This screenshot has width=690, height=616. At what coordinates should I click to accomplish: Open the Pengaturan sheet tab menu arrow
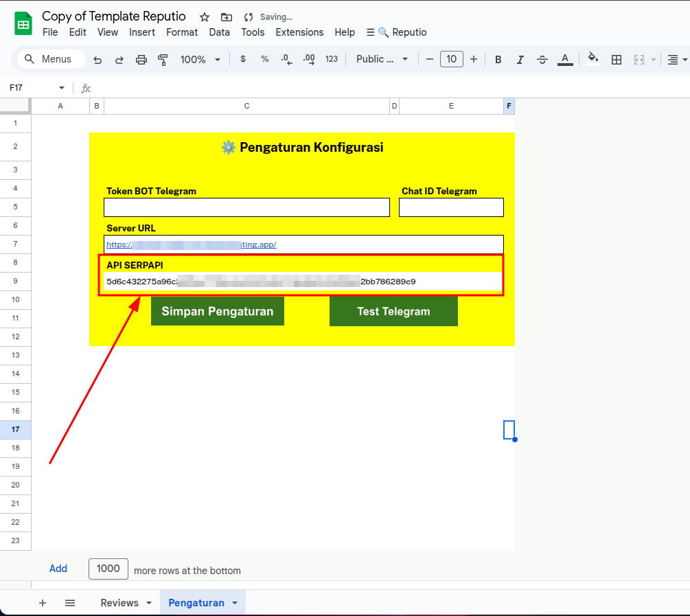tap(235, 603)
